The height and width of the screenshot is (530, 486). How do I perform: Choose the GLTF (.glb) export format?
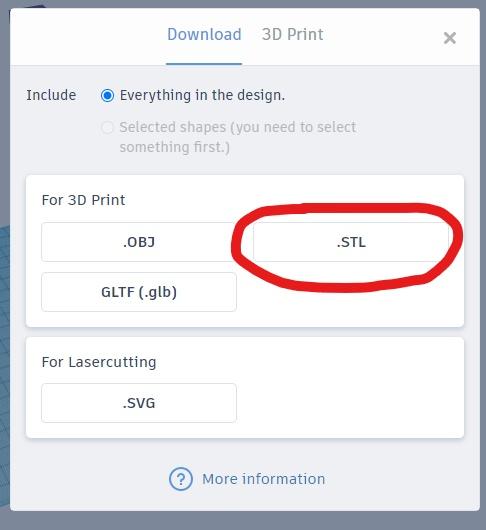point(139,292)
